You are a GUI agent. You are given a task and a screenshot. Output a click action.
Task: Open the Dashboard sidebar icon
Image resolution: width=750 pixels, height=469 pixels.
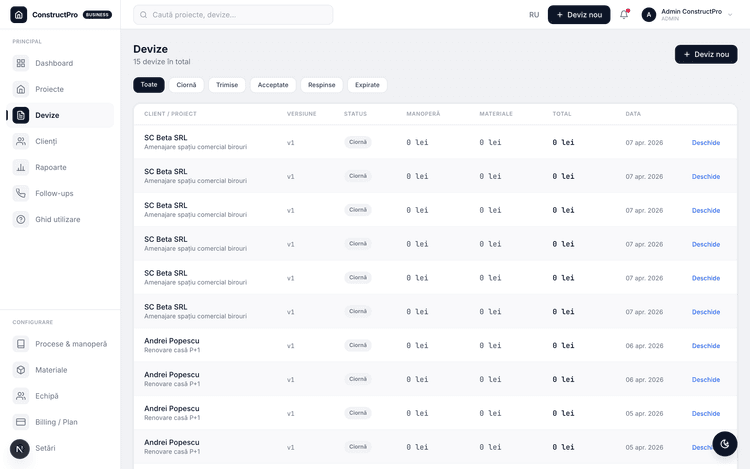coord(21,63)
